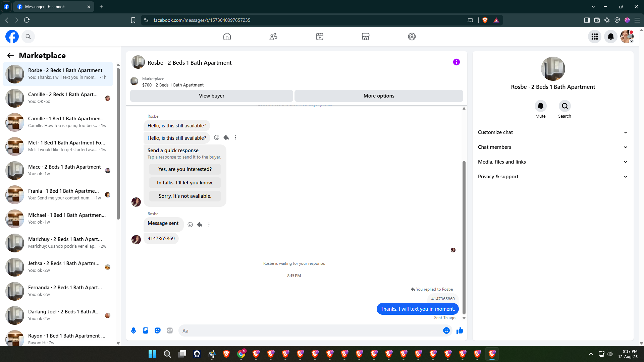Image resolution: width=644 pixels, height=362 pixels.
Task: Show hidden system tray icons
Action: [x=591, y=354]
